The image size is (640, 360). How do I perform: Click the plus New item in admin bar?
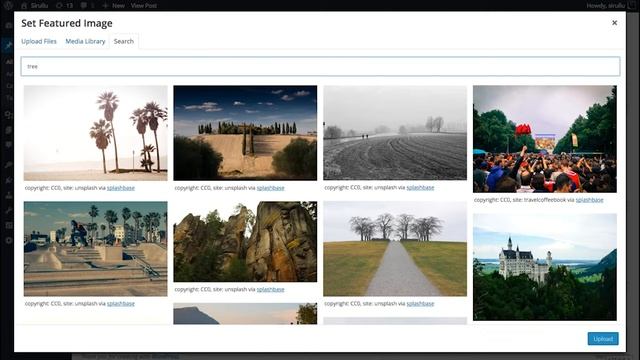click(x=113, y=5)
